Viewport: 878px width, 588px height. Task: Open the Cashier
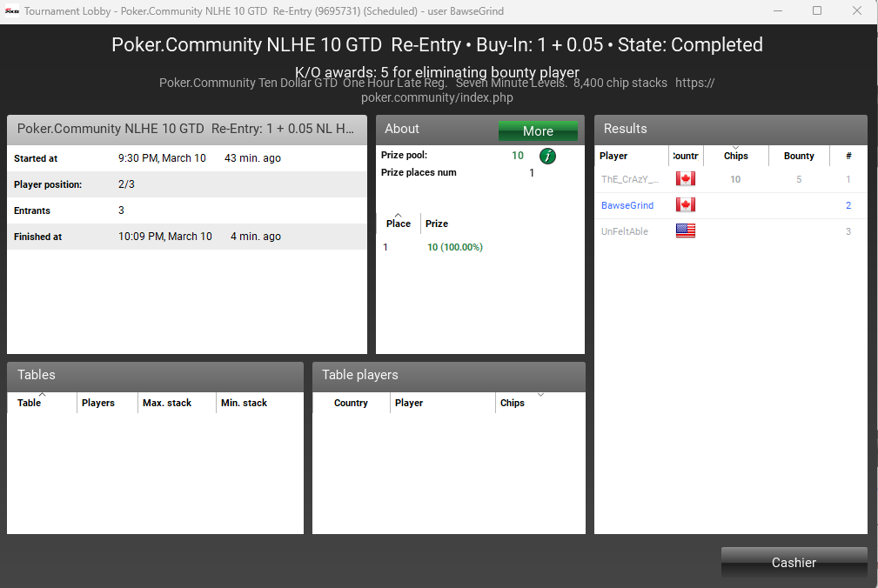(794, 562)
